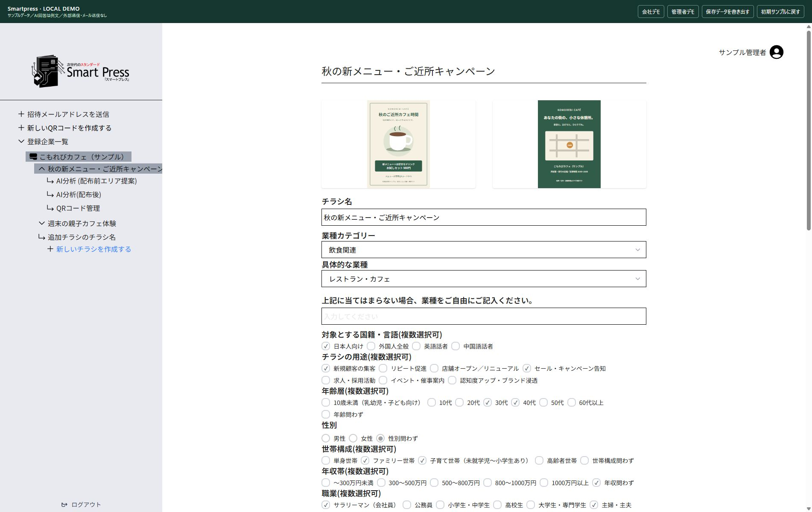Image resolution: width=812 pixels, height=512 pixels.
Task: Click the plus icon beside 新しいチラシを作成する
Action: click(50, 249)
